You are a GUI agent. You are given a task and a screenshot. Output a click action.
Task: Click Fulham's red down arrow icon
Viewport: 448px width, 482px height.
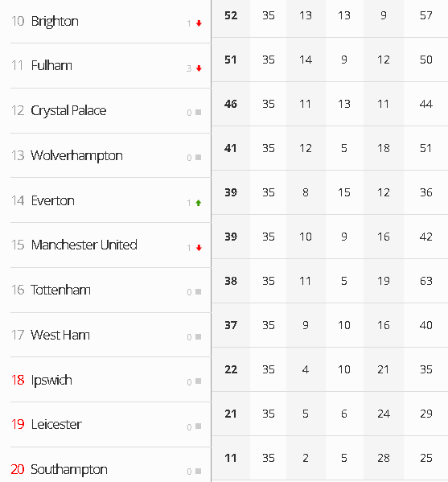point(199,68)
